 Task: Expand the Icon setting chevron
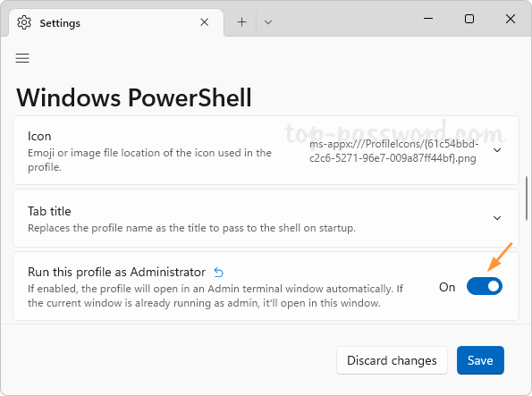coord(497,150)
